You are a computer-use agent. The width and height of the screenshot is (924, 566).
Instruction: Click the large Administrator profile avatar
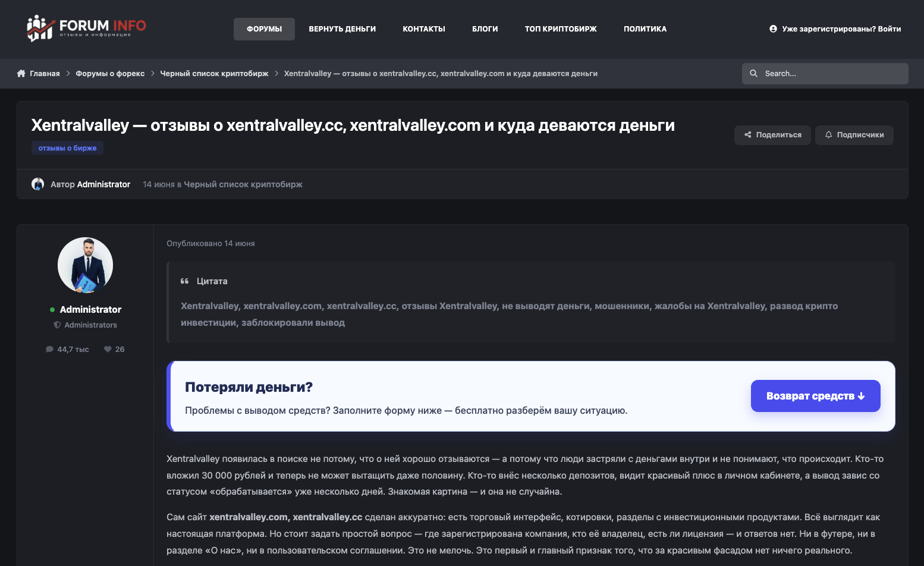coord(85,265)
